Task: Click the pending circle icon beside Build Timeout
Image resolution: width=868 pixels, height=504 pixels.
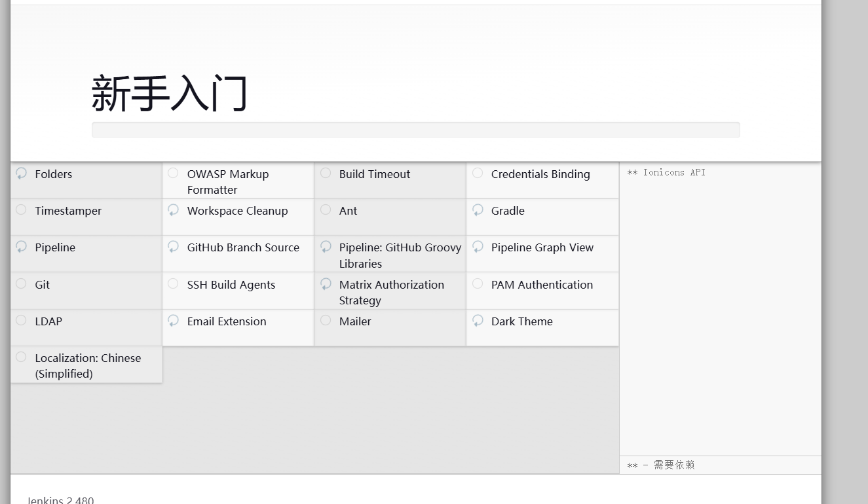Action: [326, 173]
